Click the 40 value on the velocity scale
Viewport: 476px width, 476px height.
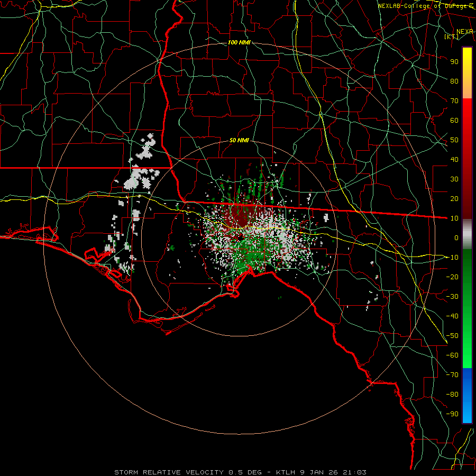click(x=454, y=159)
